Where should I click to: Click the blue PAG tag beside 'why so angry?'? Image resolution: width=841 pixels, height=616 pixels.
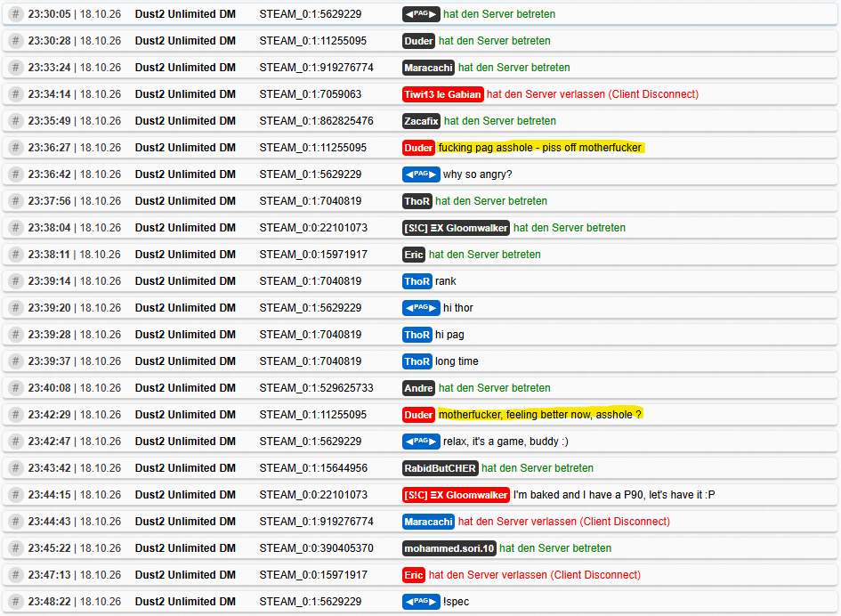[x=421, y=174]
